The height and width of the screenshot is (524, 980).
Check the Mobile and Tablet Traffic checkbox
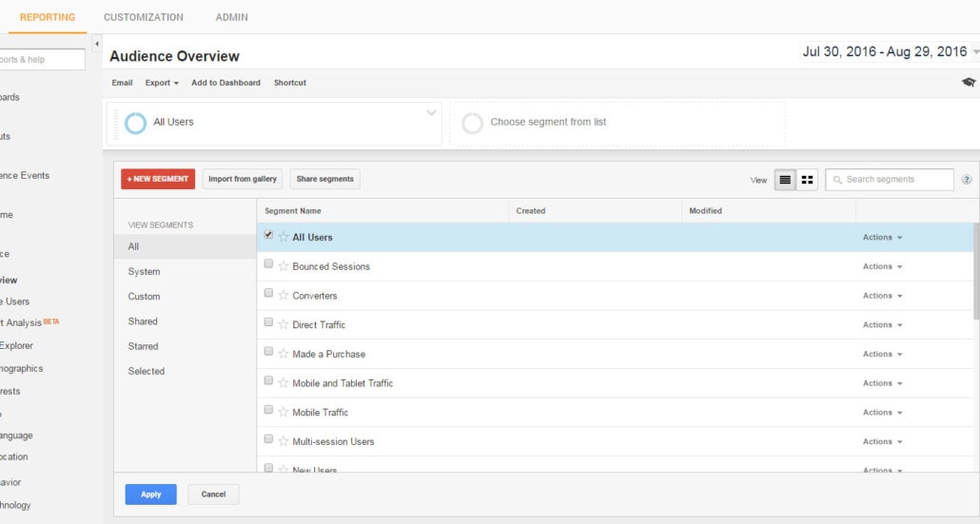268,380
